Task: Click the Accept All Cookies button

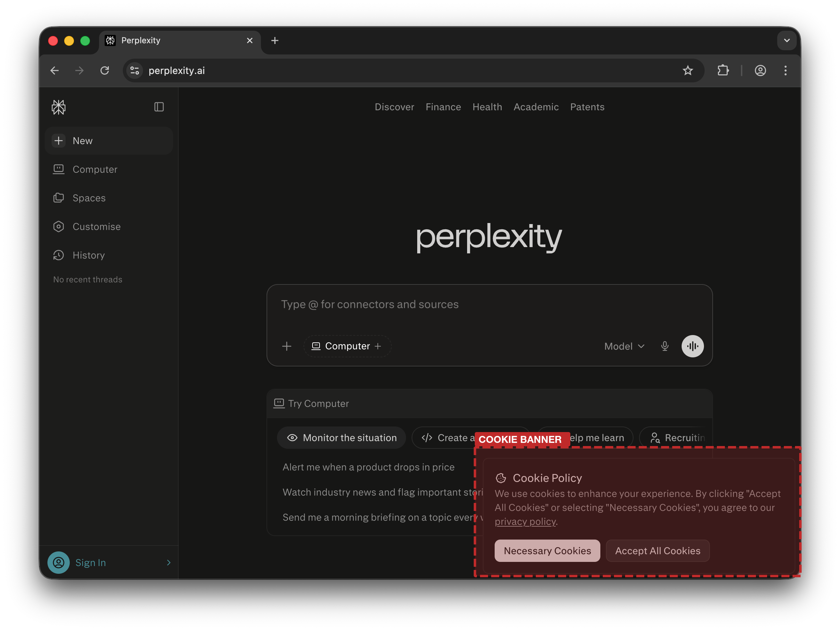Action: (657, 551)
